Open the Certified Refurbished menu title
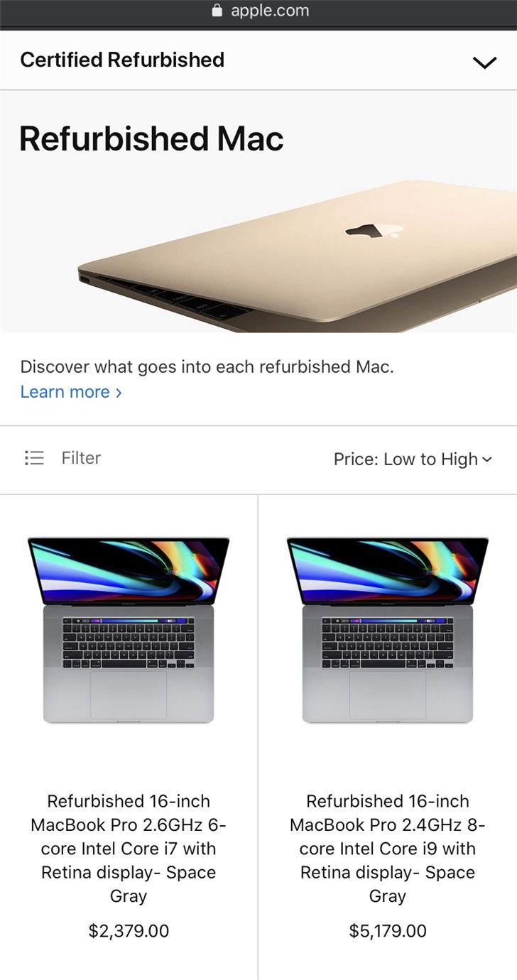 [122, 60]
